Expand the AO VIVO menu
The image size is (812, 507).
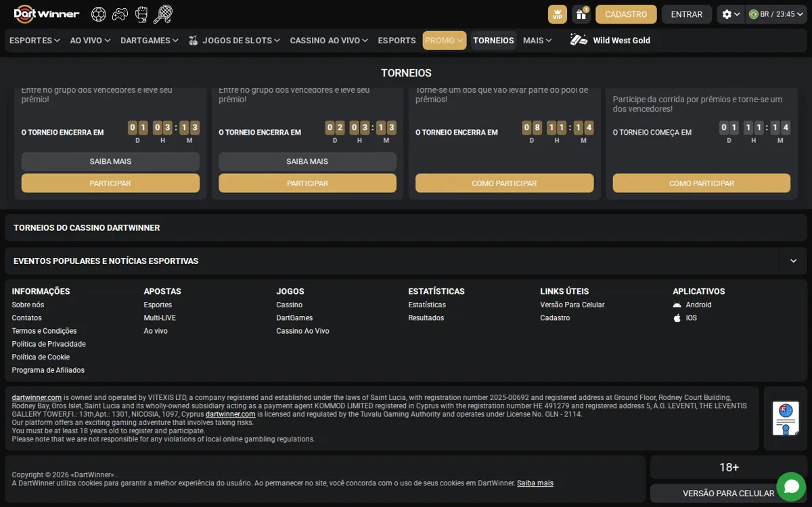tap(90, 41)
